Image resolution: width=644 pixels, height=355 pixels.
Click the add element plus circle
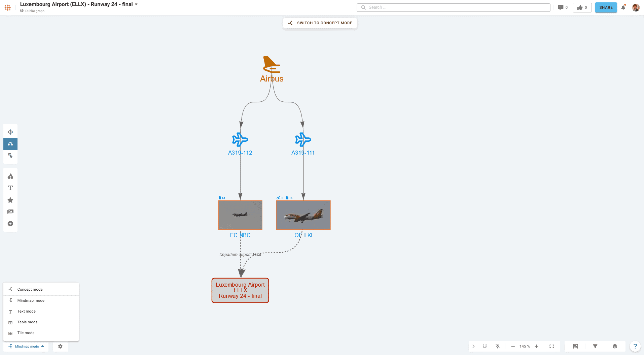click(10, 224)
